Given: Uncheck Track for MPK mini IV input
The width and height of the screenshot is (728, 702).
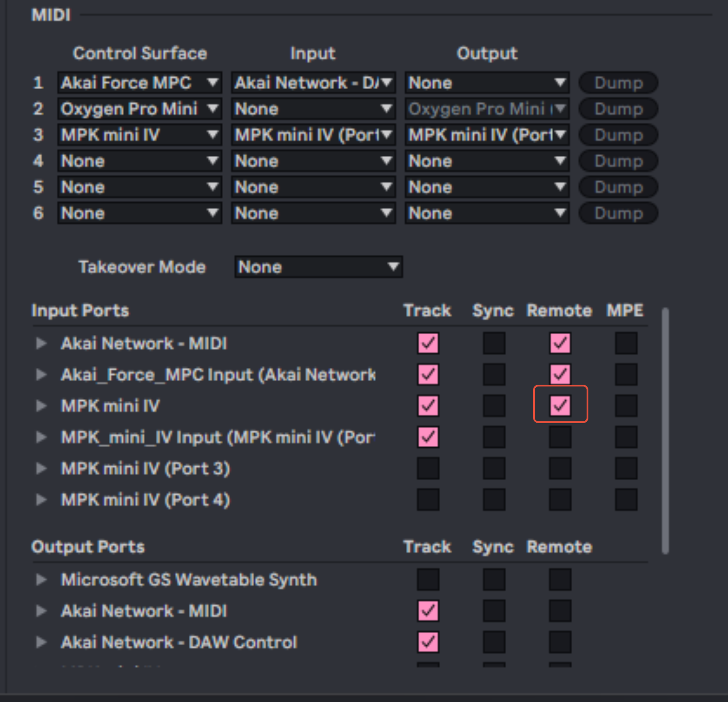Looking at the screenshot, I should 428,406.
